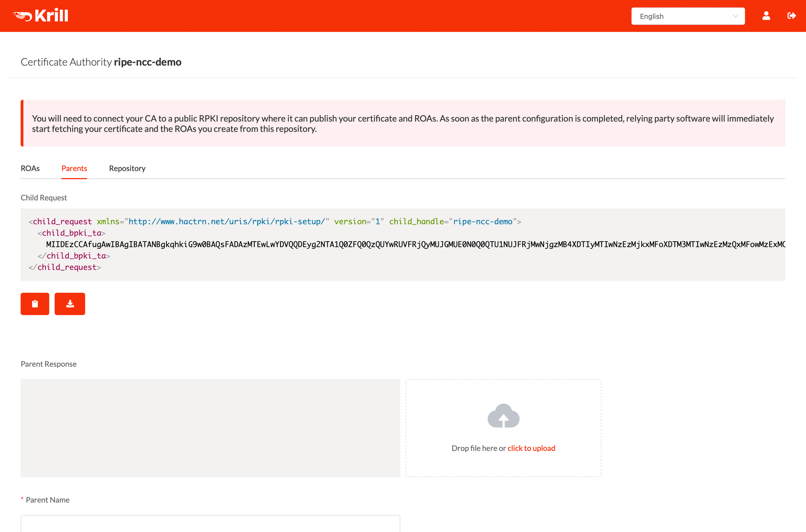Open the user profile icon
Viewport: 806px width, 532px height.
point(766,16)
